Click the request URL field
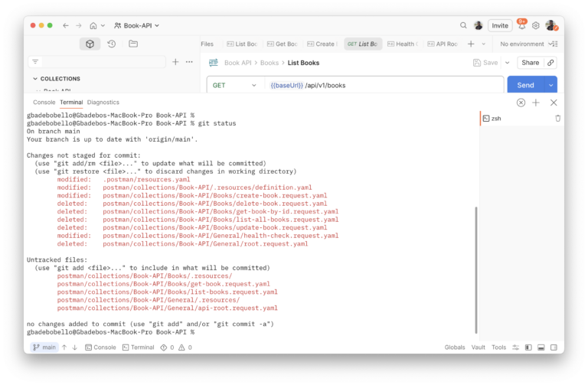 (x=384, y=85)
